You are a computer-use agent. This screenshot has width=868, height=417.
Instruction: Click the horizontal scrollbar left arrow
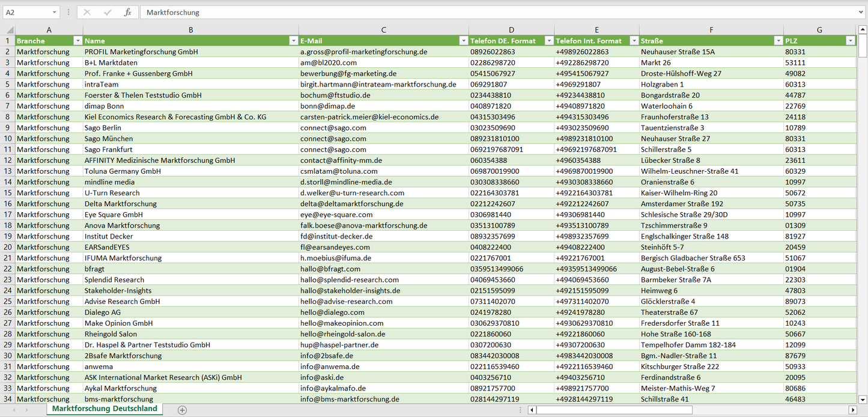(x=532, y=410)
